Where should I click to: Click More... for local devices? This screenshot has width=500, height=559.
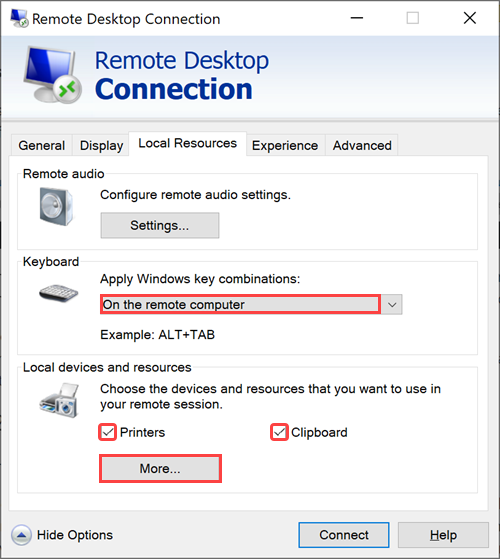coord(160,468)
